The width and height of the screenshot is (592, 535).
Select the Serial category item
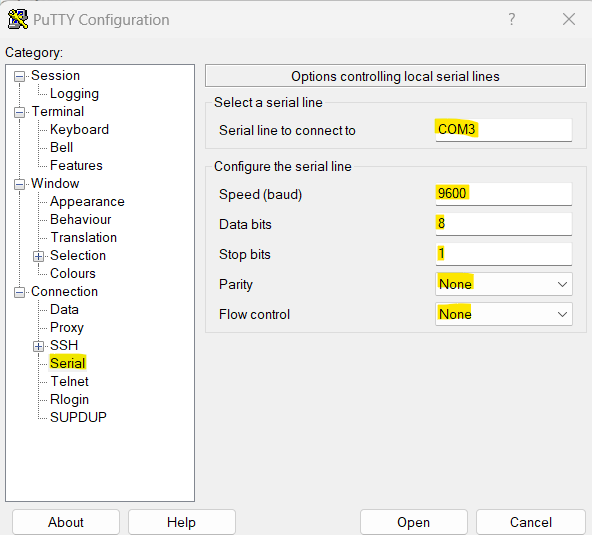point(68,363)
